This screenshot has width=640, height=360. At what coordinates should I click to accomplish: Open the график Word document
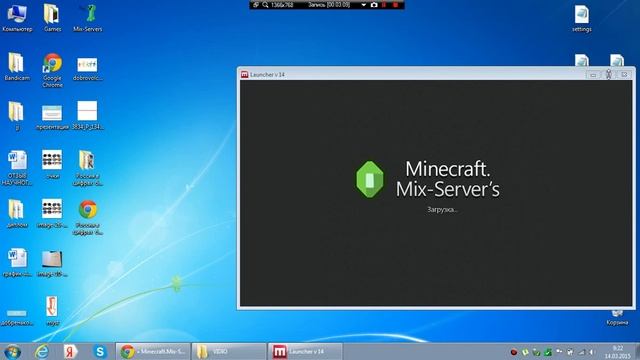(17, 262)
